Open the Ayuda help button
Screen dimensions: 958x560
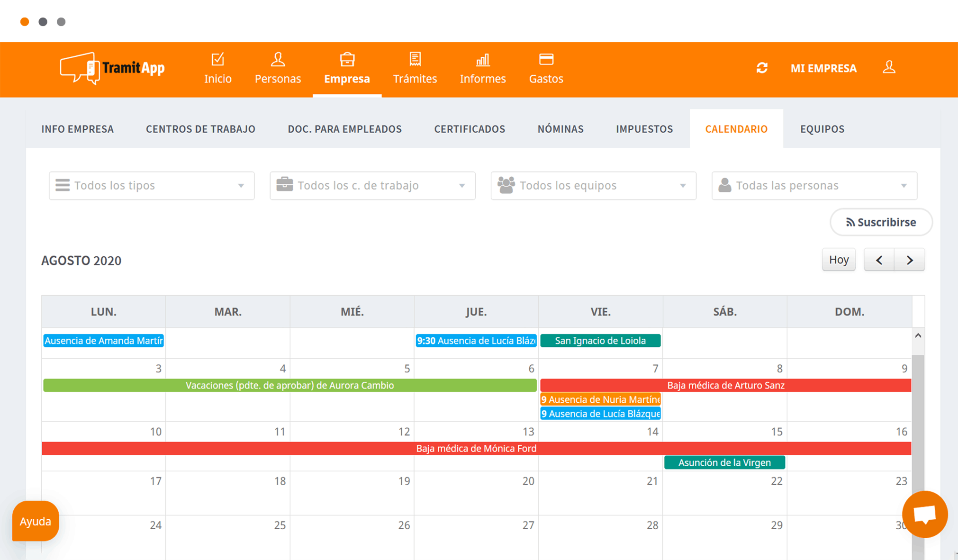[x=36, y=521]
